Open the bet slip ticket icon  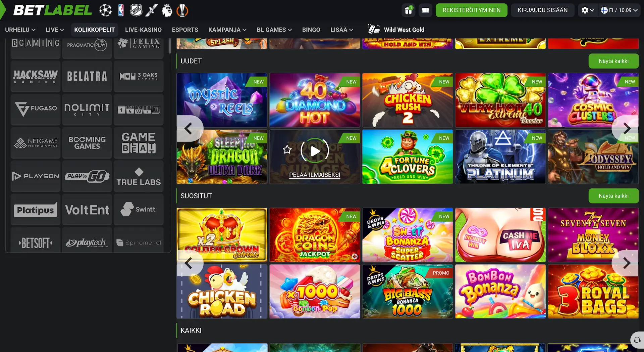point(425,10)
